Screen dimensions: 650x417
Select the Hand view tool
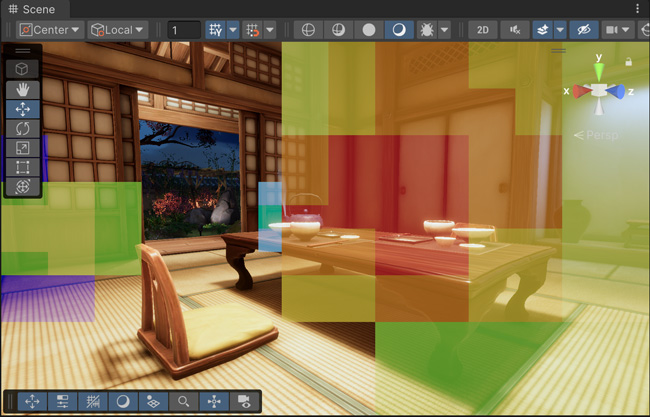23,89
